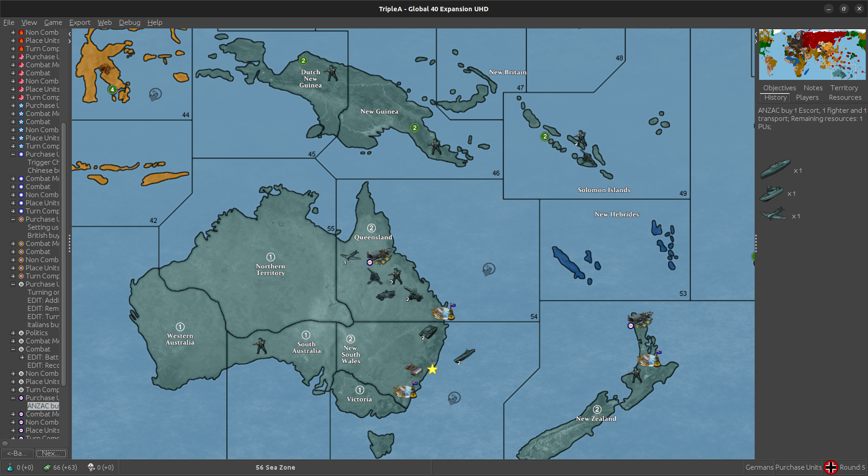Select the Chinese buy history entry
Image resolution: width=868 pixels, height=476 pixels.
(x=43, y=170)
